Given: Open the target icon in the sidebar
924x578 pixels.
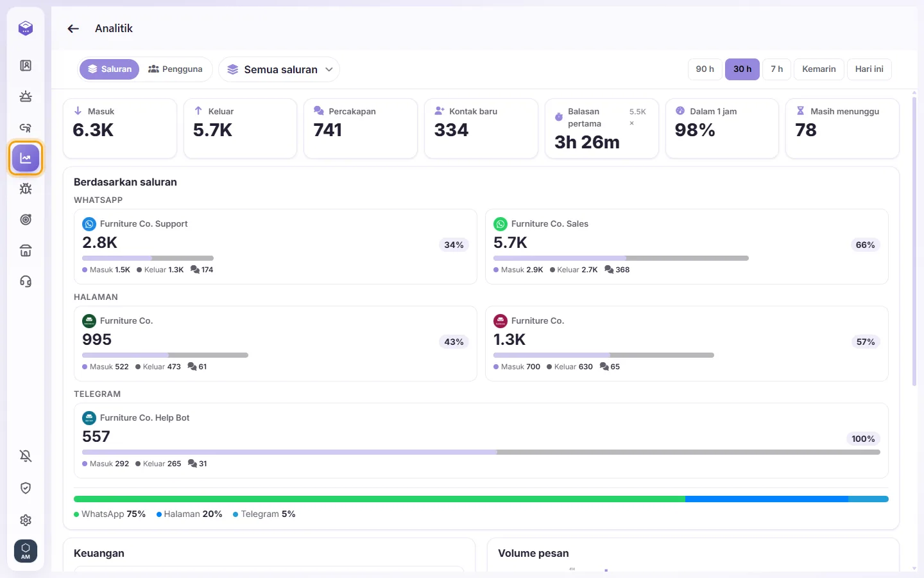Looking at the screenshot, I should (26, 220).
